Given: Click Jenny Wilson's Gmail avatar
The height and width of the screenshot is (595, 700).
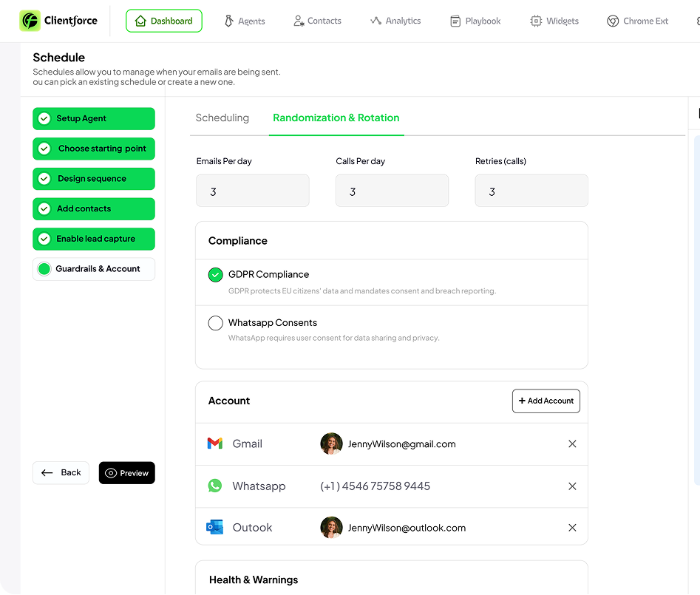Looking at the screenshot, I should click(x=331, y=443).
